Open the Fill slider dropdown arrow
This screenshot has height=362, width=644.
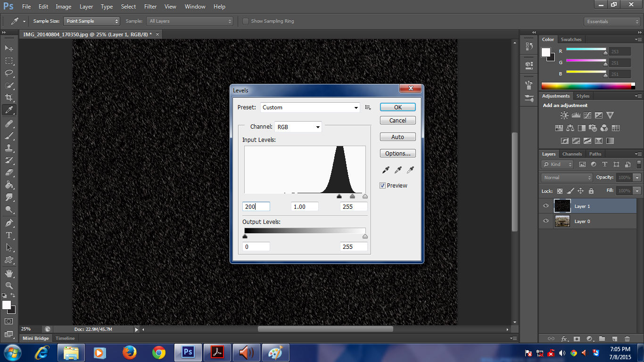[637, 191]
